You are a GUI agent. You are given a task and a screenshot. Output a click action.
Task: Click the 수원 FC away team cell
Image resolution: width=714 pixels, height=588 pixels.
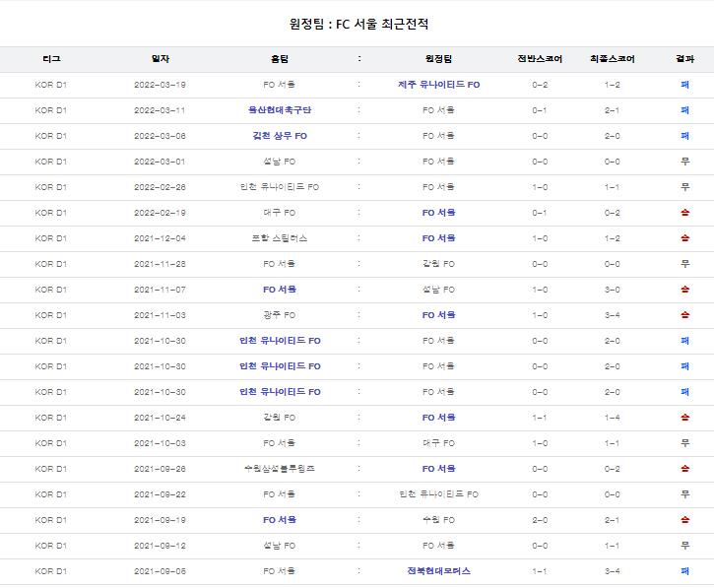[x=438, y=520]
